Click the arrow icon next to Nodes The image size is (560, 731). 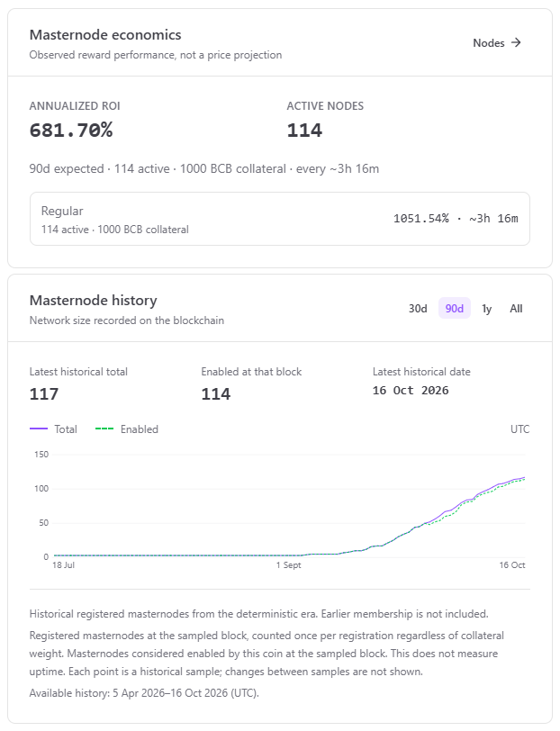point(516,43)
